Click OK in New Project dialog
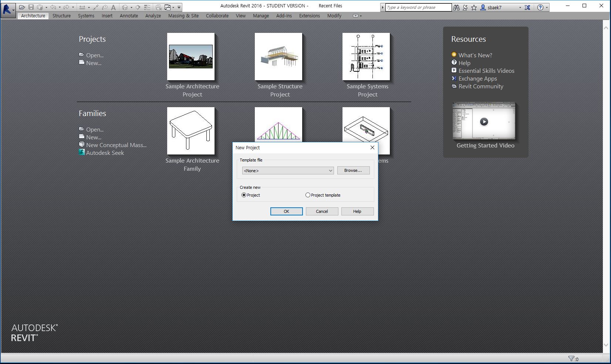The height and width of the screenshot is (364, 611). (286, 211)
